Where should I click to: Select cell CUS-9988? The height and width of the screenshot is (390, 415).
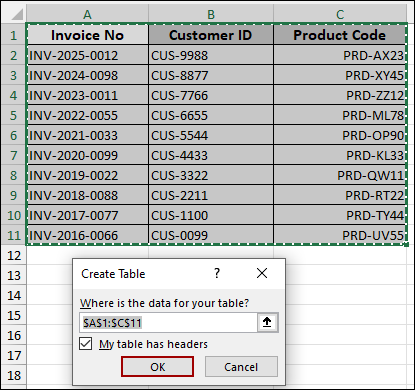click(x=211, y=55)
